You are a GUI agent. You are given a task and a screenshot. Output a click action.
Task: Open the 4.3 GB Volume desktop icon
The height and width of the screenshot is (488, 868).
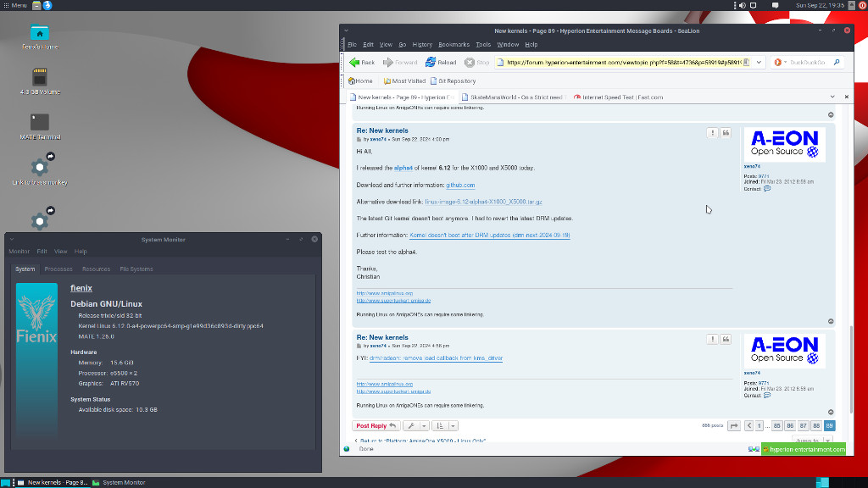40,80
